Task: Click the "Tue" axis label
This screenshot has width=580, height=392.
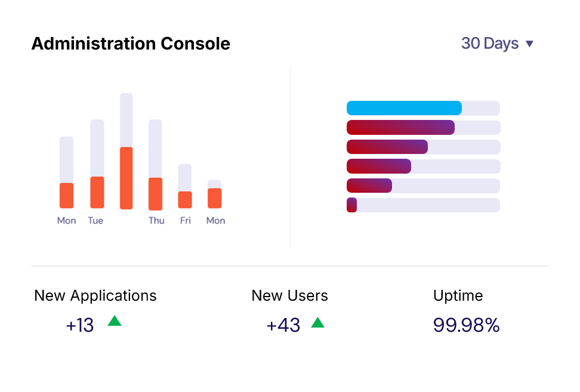Action: [95, 221]
